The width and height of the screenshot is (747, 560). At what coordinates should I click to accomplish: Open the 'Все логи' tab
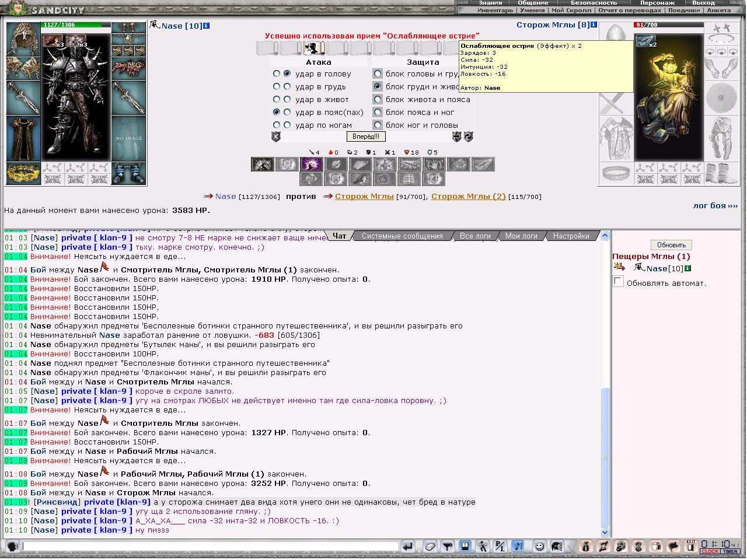(x=474, y=236)
